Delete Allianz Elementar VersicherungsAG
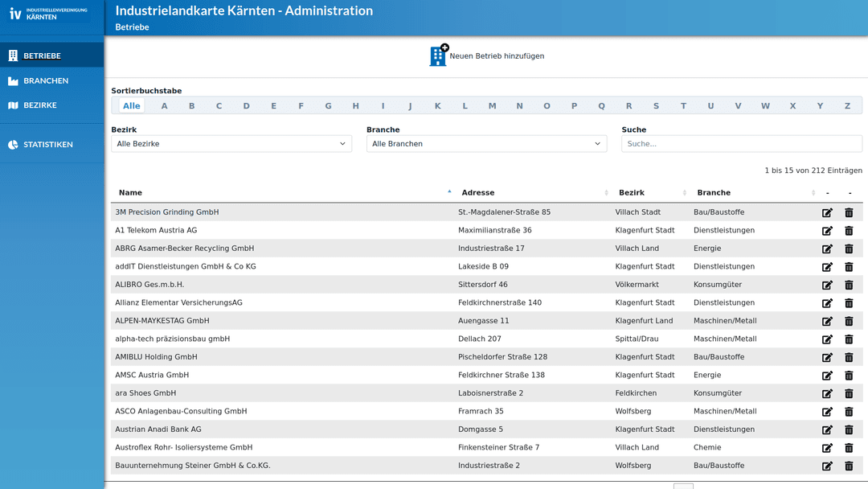 [849, 303]
